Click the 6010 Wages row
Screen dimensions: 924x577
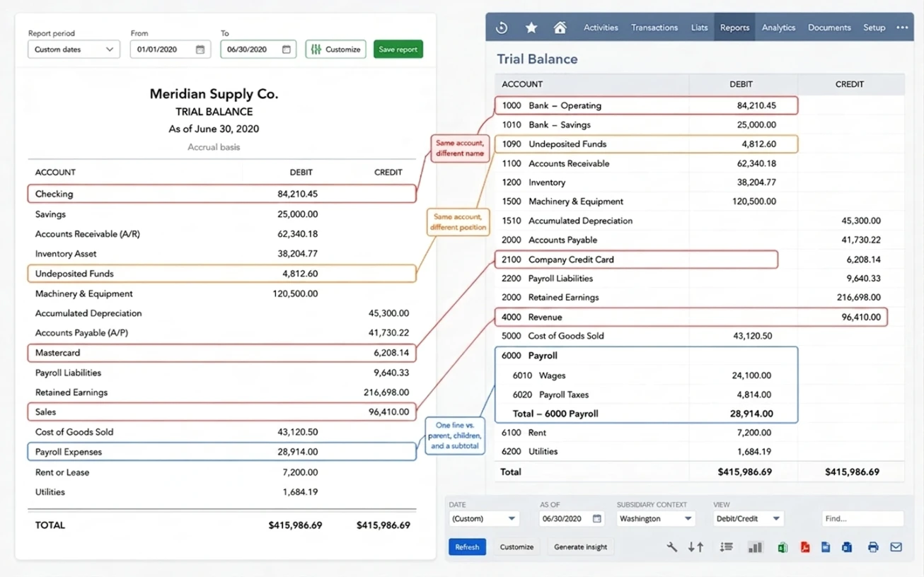[x=646, y=375]
